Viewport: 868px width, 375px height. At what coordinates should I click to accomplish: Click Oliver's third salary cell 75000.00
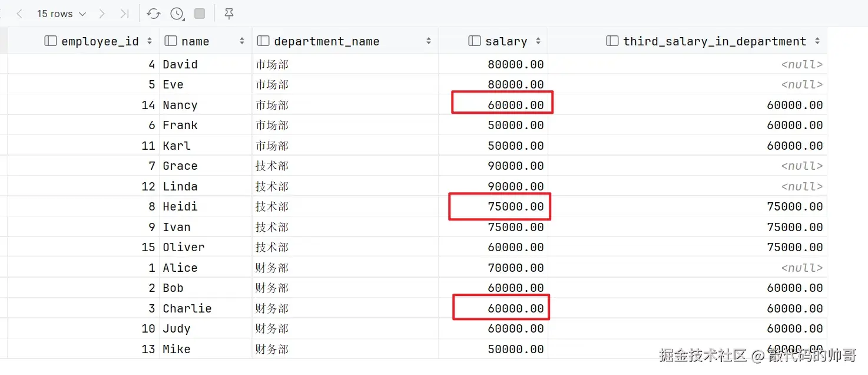(x=687, y=247)
